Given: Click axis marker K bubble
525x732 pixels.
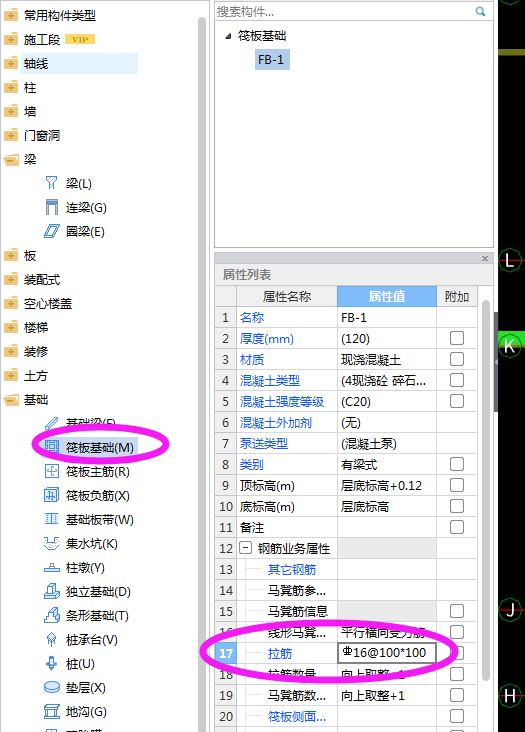Looking at the screenshot, I should click(x=510, y=346).
